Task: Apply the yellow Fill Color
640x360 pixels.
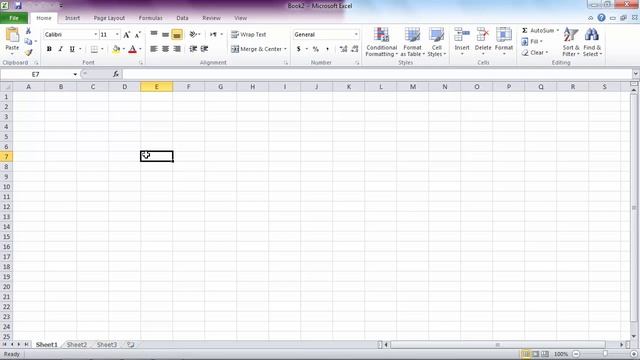Action: click(x=116, y=49)
